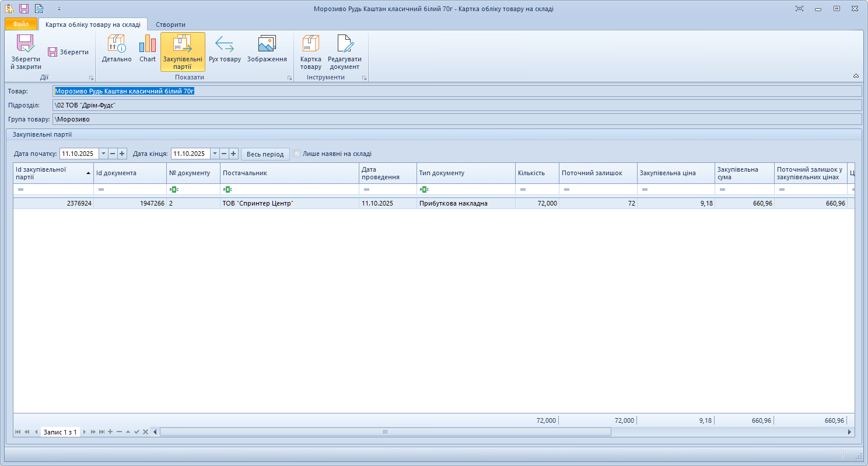Show the Зображення panel
This screenshot has height=466, width=868.
267,50
